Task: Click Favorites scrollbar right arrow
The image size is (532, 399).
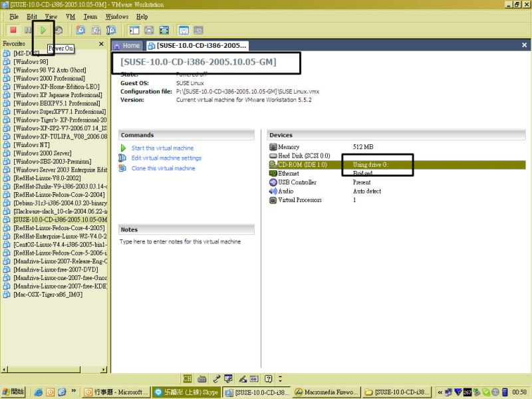Action: [104, 370]
